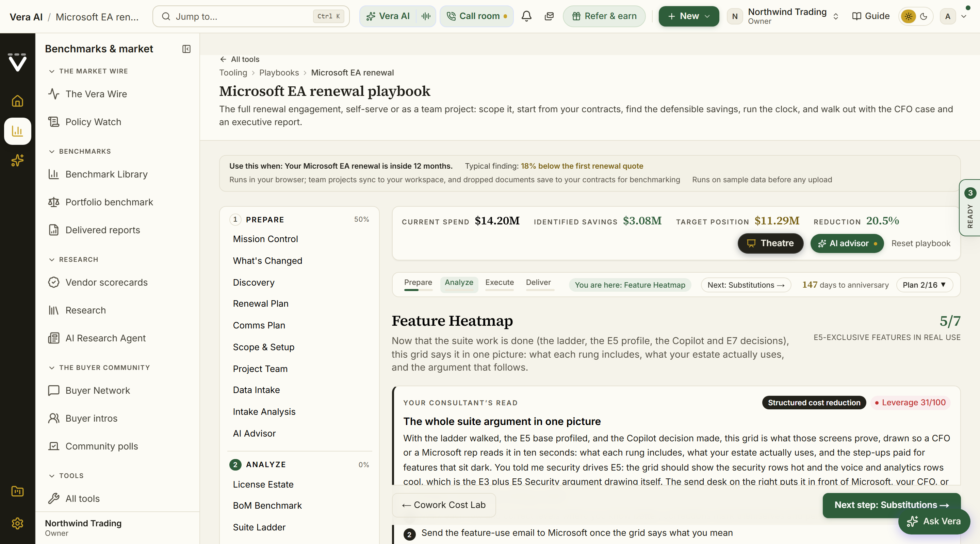Click the Tooling breadcrumb link
Viewport: 980px width, 544px height.
(233, 73)
